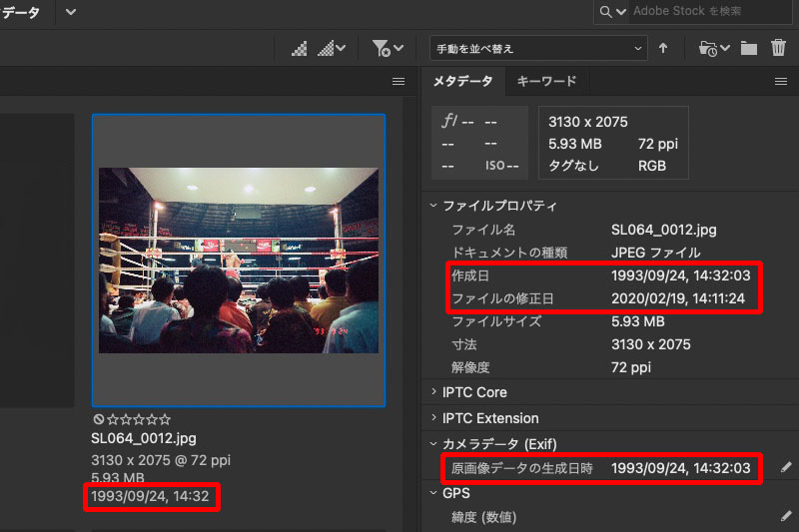Screen dimensions: 799x532
Task: Select the 作成日 value 1993/09/24, 14:32:03
Action: 681,275
